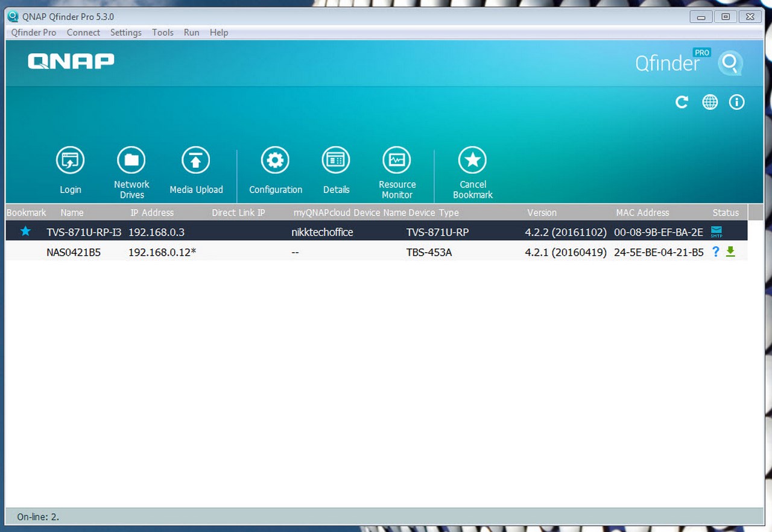Show device Details
The image size is (772, 532).
(x=336, y=160)
